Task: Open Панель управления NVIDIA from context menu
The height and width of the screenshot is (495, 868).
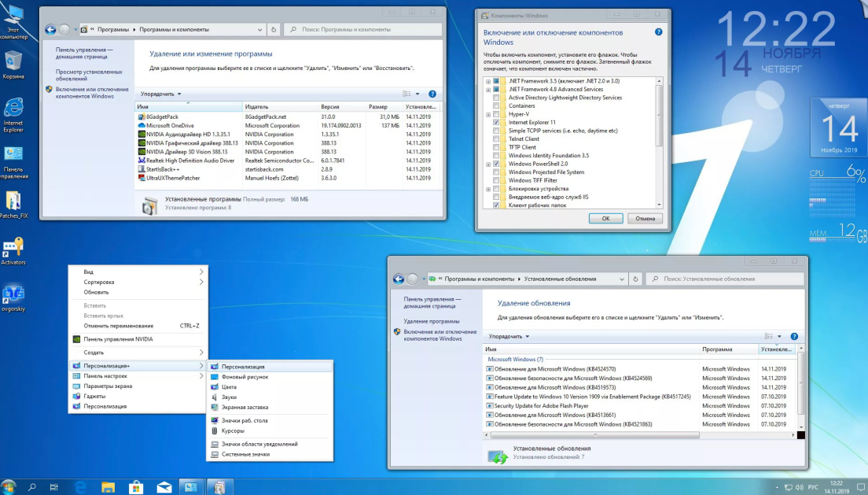Action: pyautogui.click(x=138, y=339)
